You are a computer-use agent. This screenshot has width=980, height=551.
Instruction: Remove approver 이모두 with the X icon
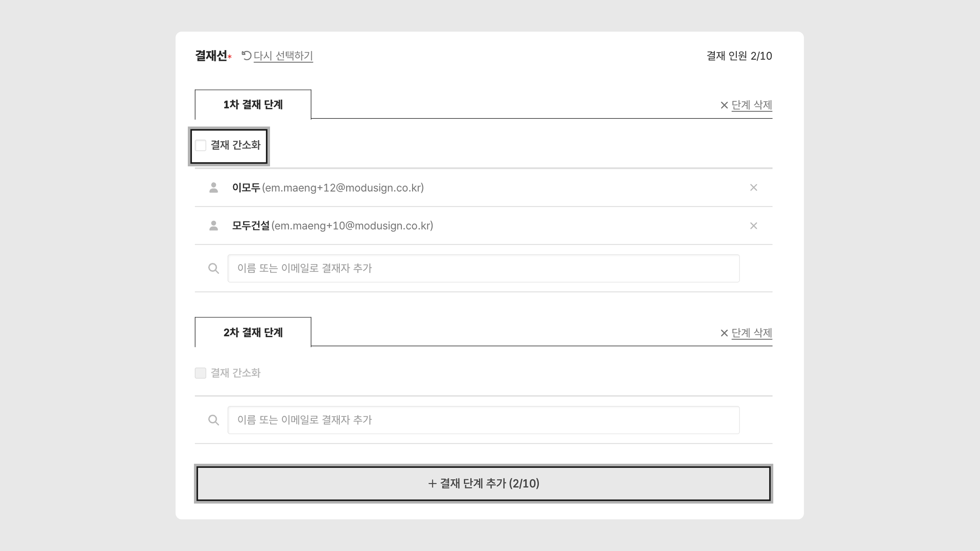tap(753, 187)
